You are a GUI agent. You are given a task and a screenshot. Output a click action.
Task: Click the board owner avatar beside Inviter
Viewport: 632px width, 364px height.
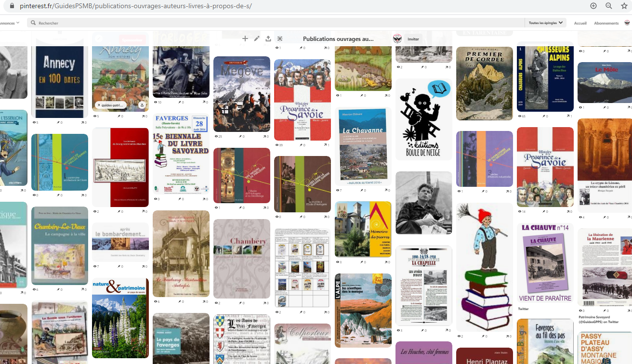(397, 39)
